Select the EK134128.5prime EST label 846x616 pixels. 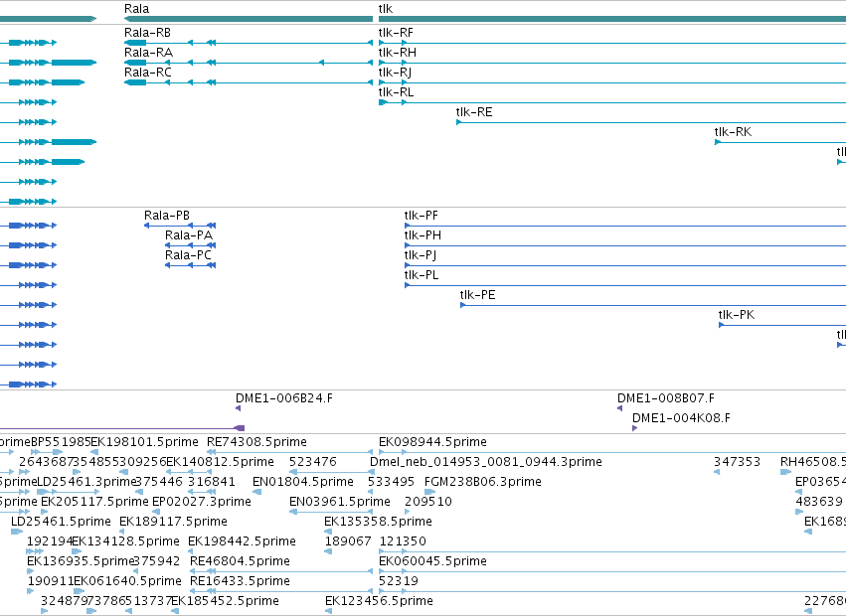pos(125,541)
